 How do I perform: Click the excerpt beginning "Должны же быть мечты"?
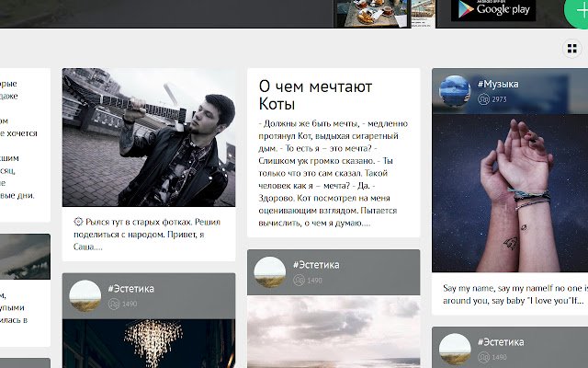(x=334, y=173)
